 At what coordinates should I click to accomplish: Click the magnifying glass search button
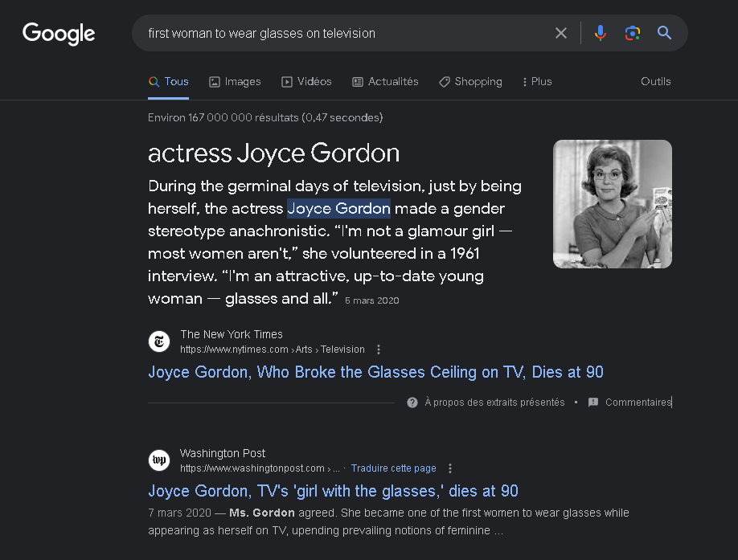664,33
